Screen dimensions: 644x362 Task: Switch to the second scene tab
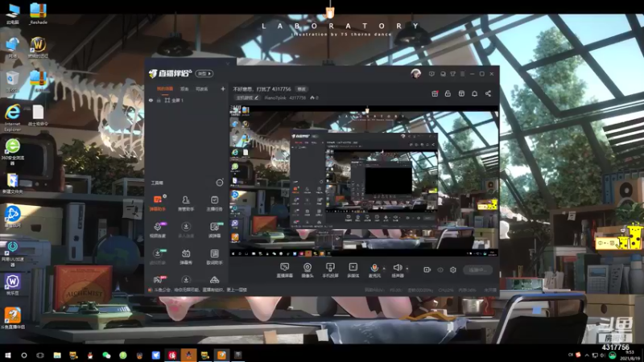[x=184, y=88]
